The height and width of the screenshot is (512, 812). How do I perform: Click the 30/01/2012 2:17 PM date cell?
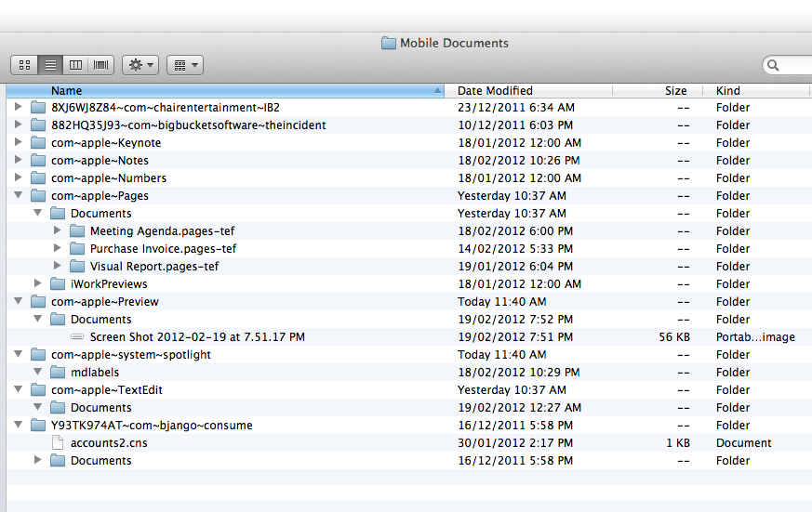point(515,443)
